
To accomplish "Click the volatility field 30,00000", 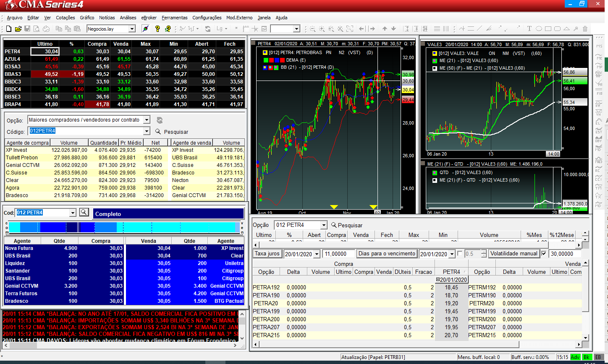I will (x=565, y=254).
